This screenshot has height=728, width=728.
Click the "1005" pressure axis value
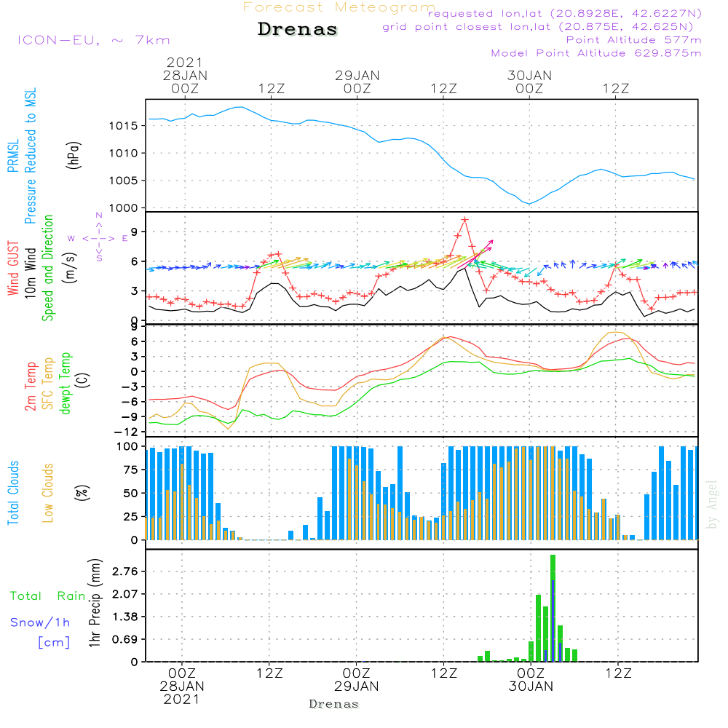[123, 181]
